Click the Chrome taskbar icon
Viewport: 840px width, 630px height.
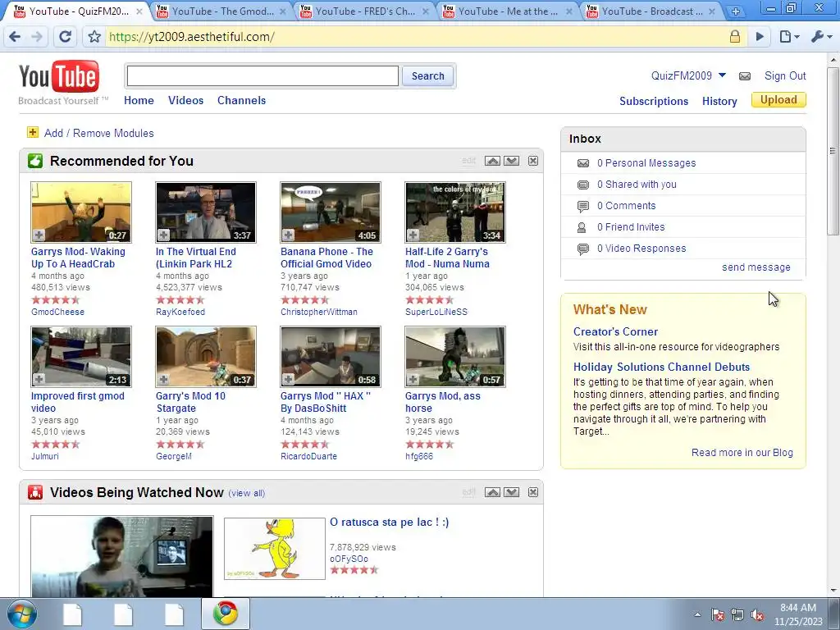point(226,614)
